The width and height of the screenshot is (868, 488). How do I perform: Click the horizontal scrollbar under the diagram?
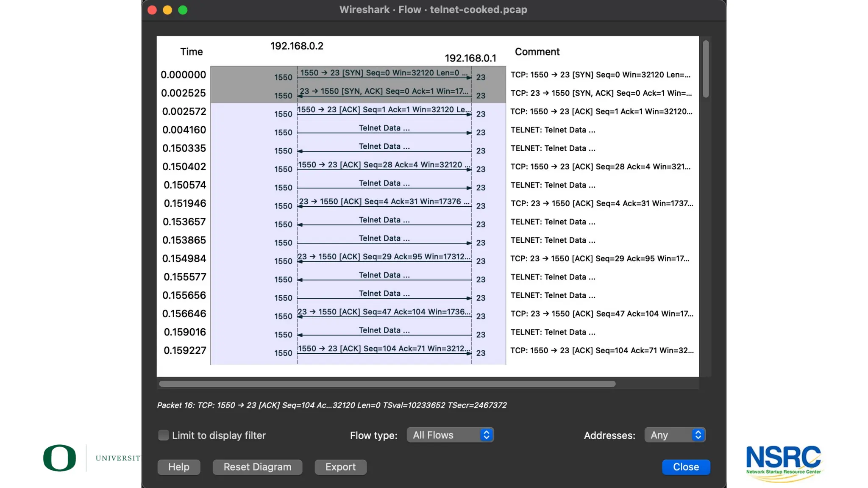[x=387, y=384]
